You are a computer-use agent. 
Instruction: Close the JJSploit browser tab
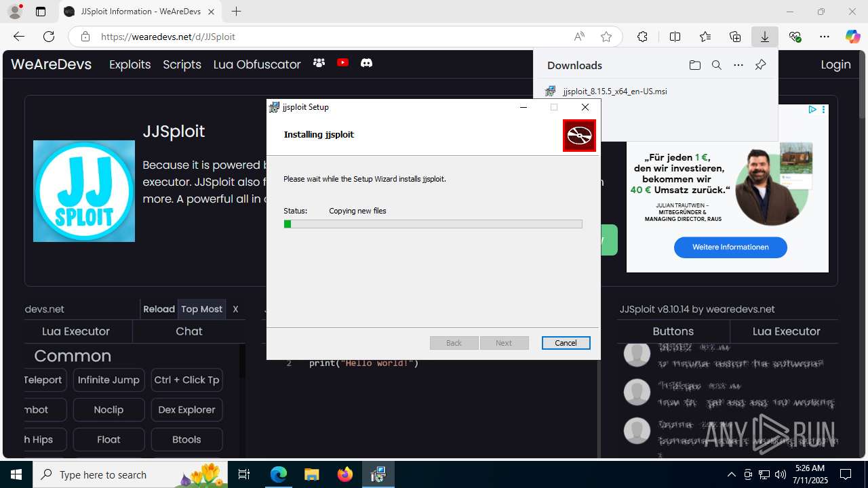click(x=211, y=12)
